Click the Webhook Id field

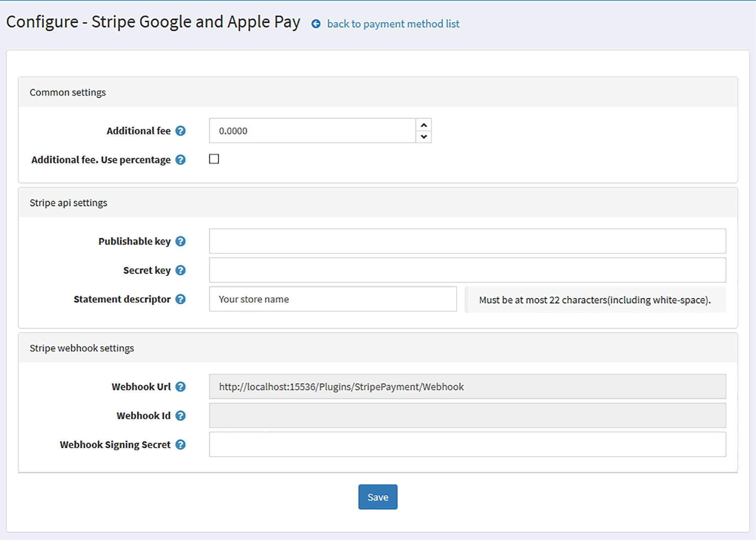468,415
